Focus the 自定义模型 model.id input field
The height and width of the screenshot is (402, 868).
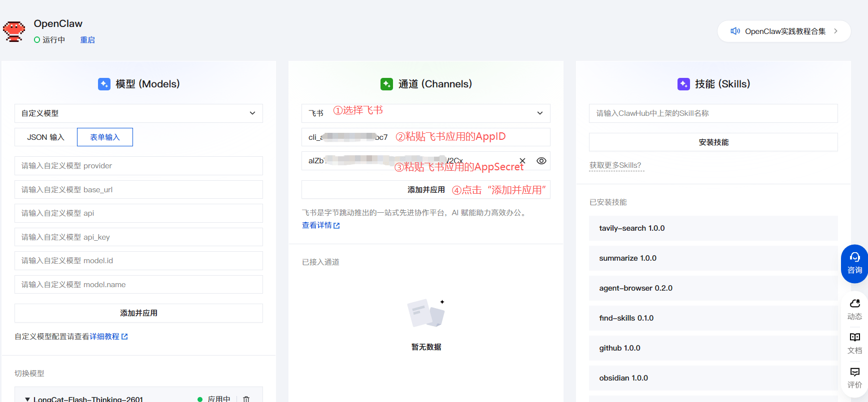(x=138, y=261)
